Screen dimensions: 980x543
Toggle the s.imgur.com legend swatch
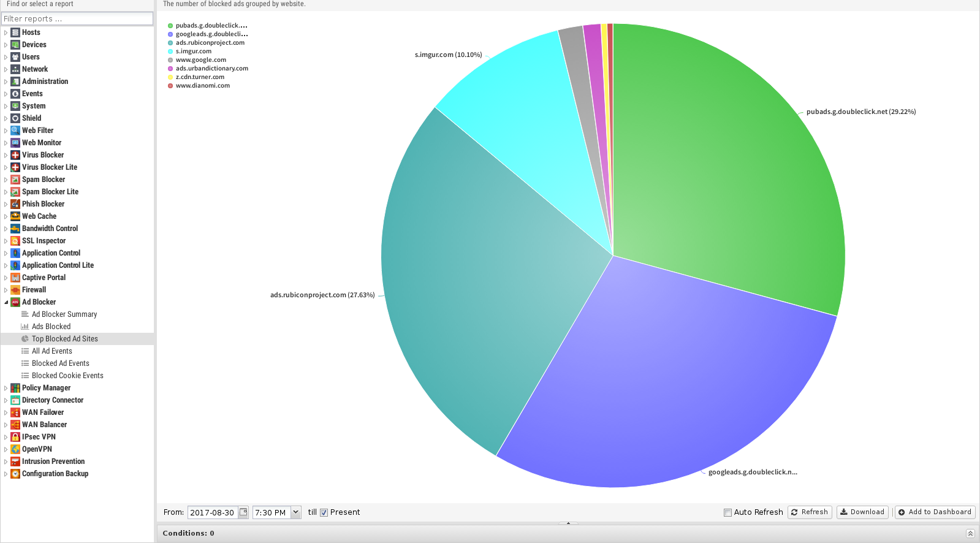point(170,51)
